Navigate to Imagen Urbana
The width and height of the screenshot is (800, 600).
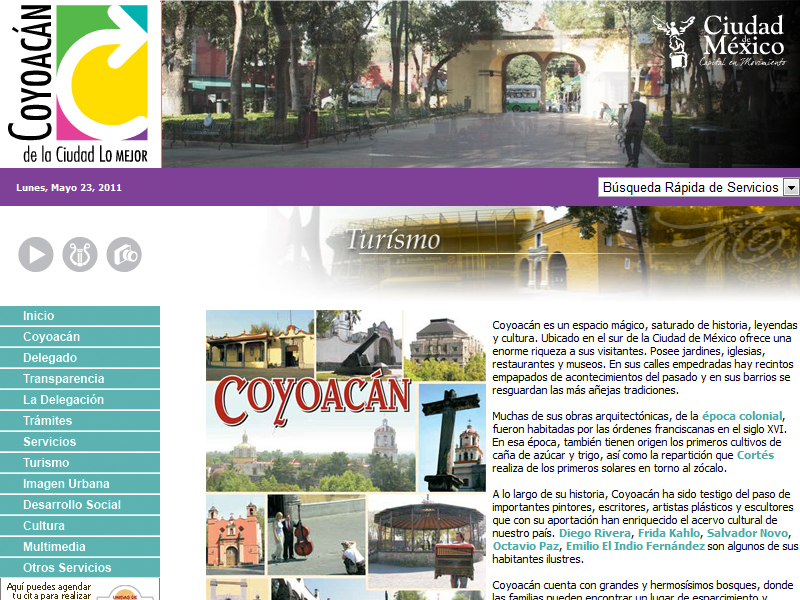pos(66,484)
